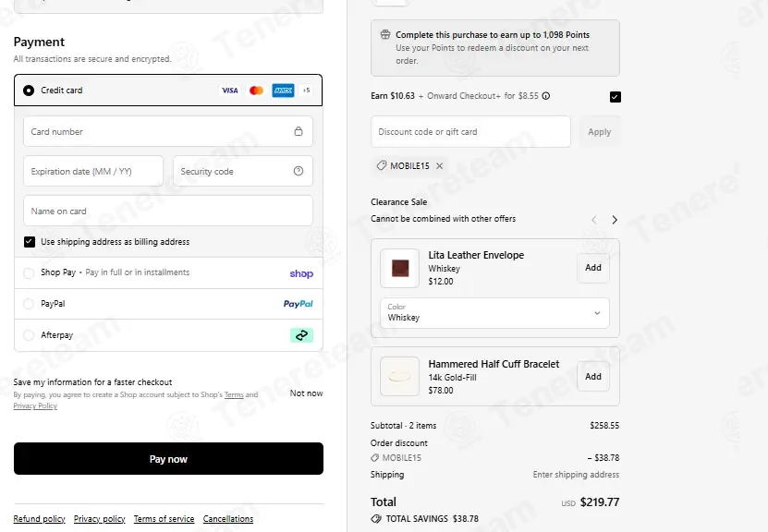Open Shop's Privacy Policy link

(35, 405)
